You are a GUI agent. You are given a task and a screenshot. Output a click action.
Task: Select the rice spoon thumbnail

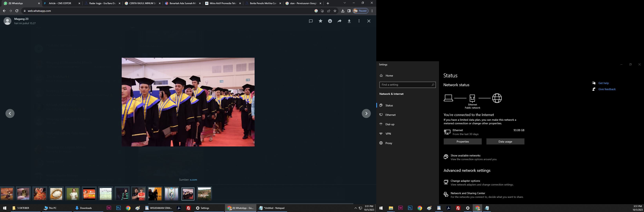[x=56, y=194]
